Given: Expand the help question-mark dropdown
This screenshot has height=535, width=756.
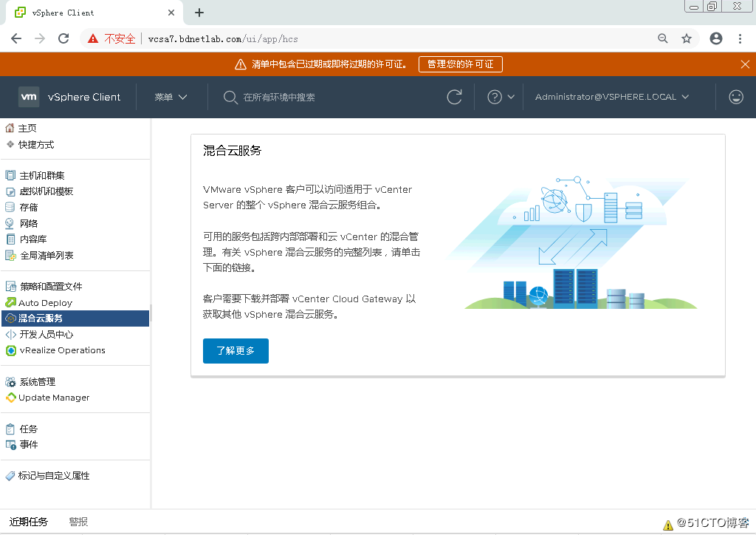Looking at the screenshot, I should [501, 97].
